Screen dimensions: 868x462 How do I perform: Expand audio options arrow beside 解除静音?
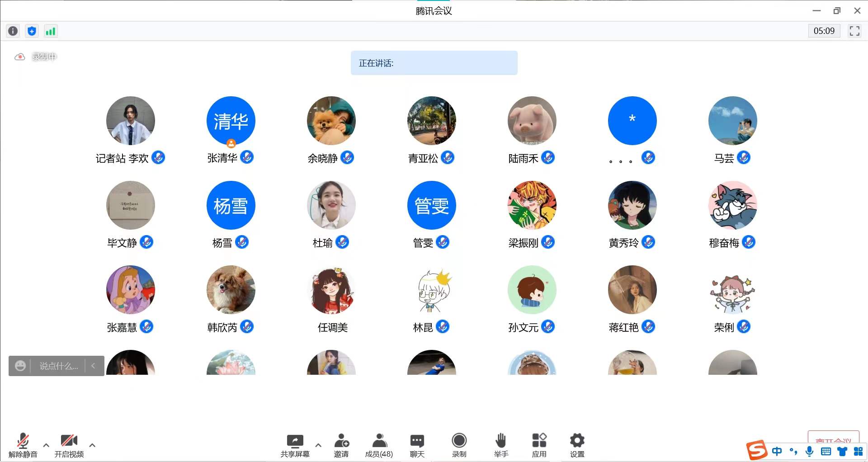[x=46, y=445]
